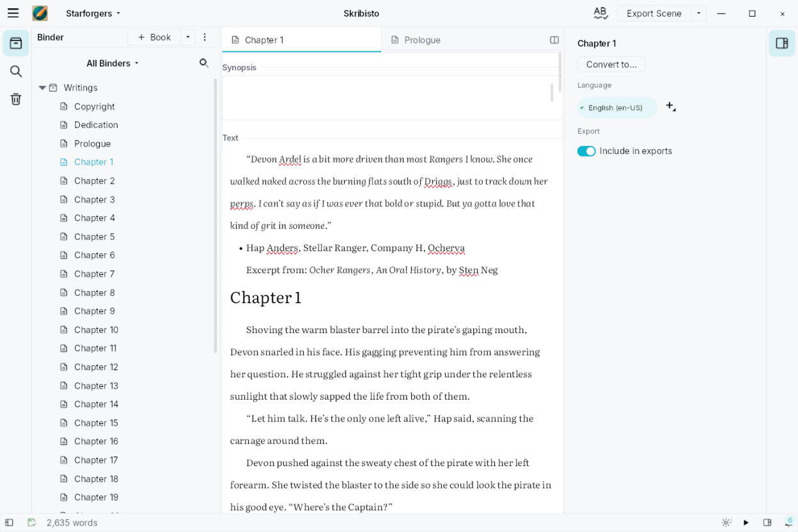The height and width of the screenshot is (532, 798).
Task: Select Chapter 3 in the binder
Action: (95, 199)
